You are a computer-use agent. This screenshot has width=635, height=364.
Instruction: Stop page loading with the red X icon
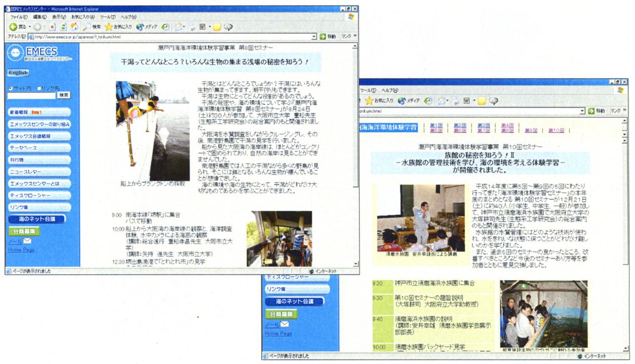pyautogui.click(x=52, y=27)
